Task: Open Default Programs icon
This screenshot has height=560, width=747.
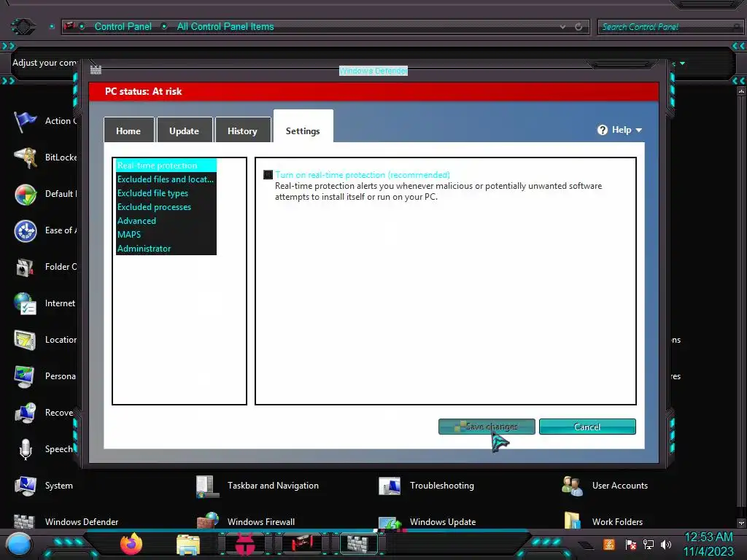Action: [25, 194]
